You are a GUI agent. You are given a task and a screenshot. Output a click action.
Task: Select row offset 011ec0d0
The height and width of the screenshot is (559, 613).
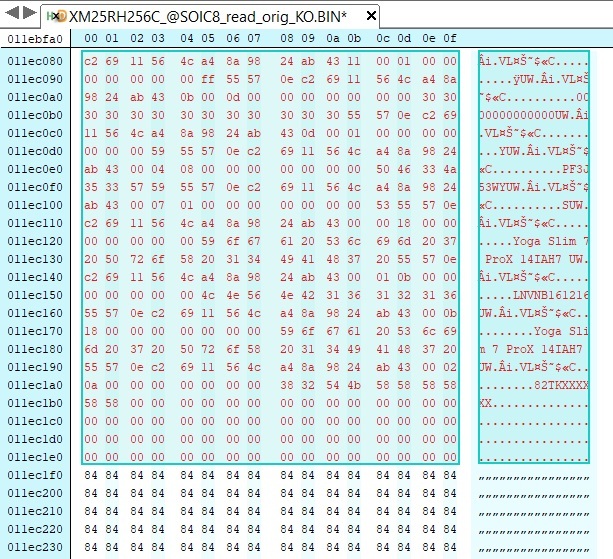point(35,151)
